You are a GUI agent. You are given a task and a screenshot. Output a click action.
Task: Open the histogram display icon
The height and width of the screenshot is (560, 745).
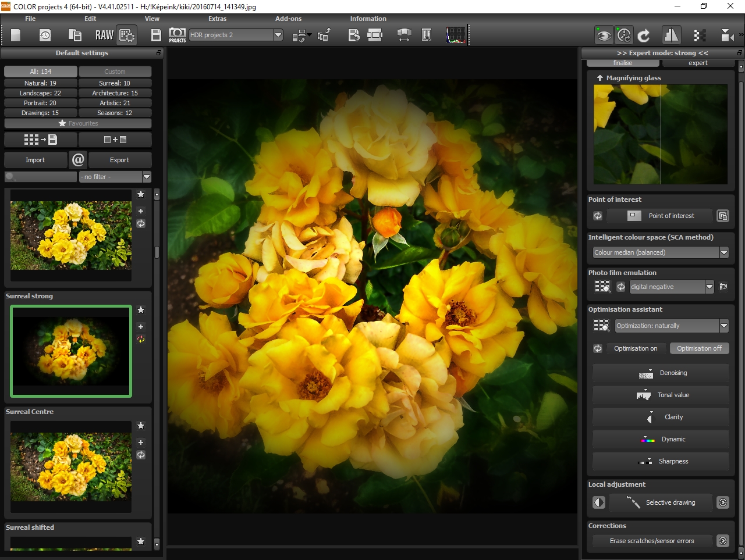(456, 35)
